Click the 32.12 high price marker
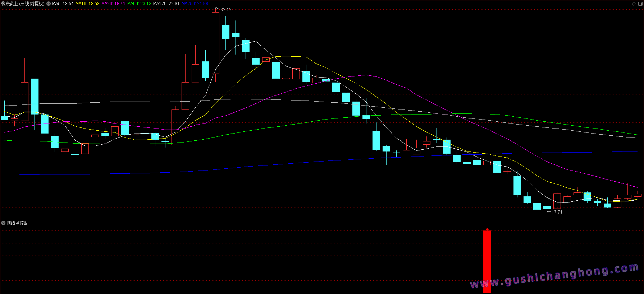Screen dimensions: 644x294 tap(226, 10)
